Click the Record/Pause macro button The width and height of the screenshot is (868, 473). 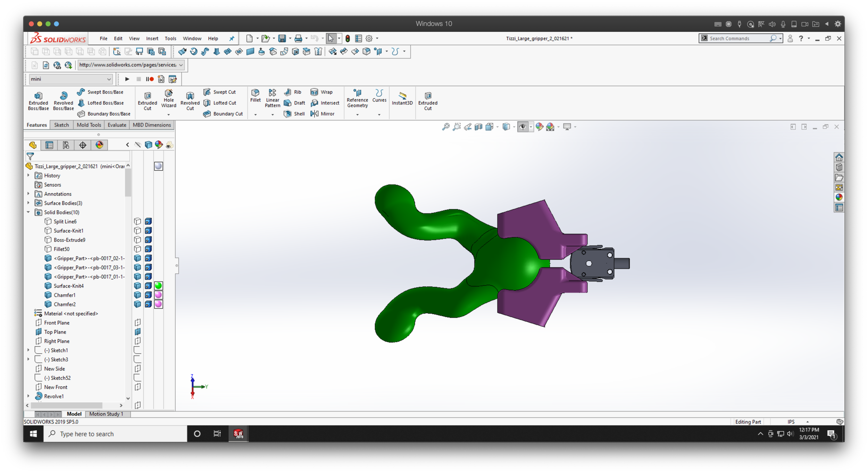150,79
